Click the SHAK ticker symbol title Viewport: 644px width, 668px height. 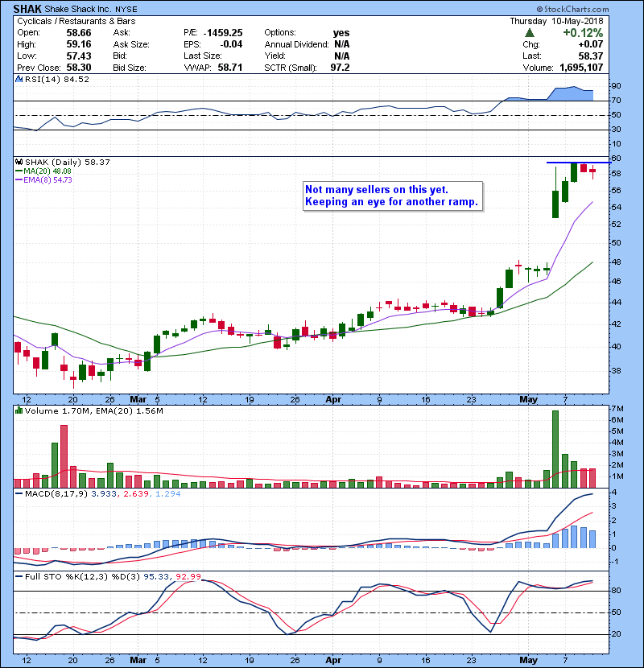27,9
